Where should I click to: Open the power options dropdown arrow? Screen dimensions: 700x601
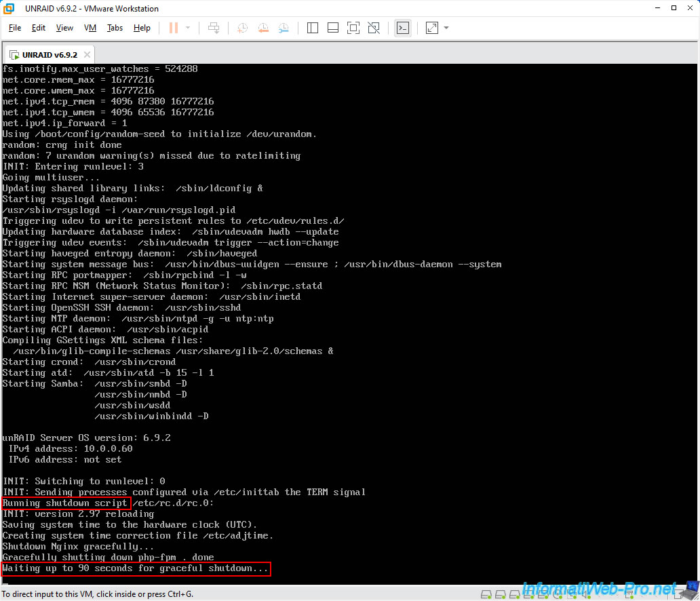click(x=188, y=28)
